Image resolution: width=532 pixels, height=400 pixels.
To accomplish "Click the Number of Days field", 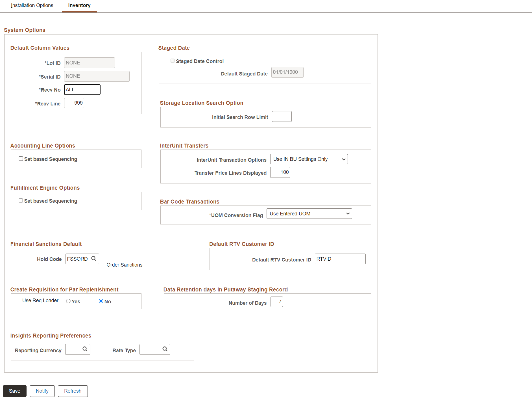I will point(276,302).
